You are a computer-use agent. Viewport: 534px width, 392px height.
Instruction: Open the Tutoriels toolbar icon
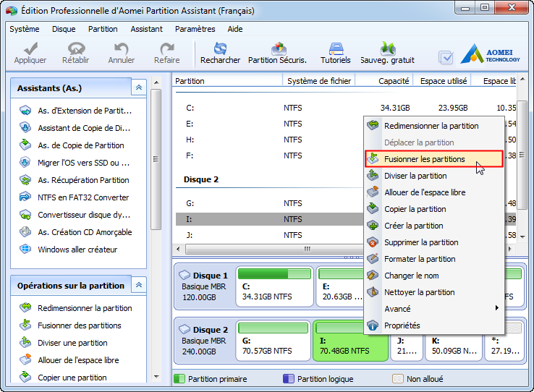point(336,48)
